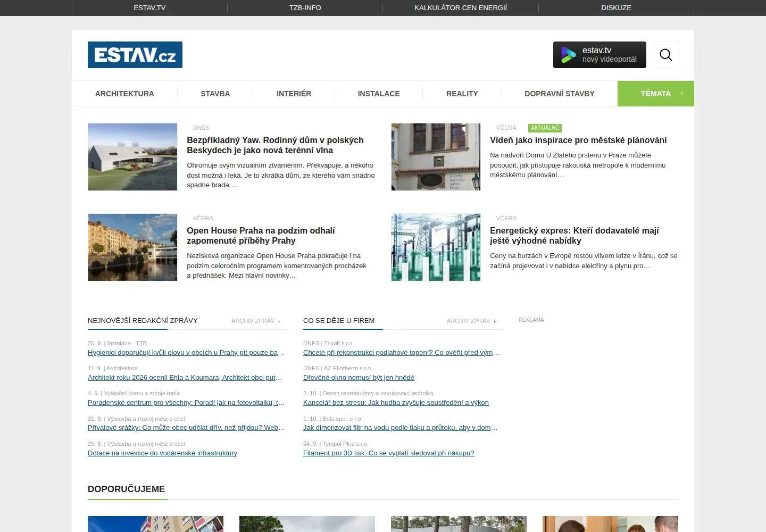The image size is (766, 532).
Task: Open ESTAV.TV in the top bar
Action: pyautogui.click(x=149, y=8)
